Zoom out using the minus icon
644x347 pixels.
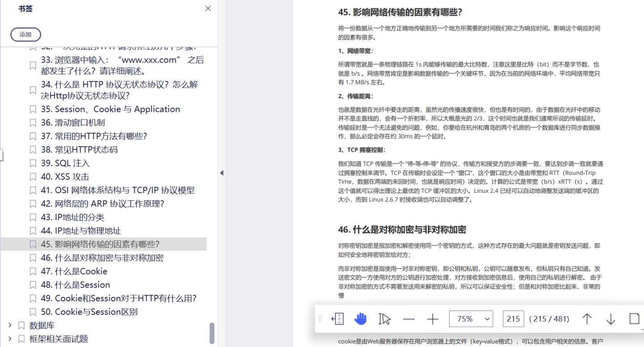point(409,319)
